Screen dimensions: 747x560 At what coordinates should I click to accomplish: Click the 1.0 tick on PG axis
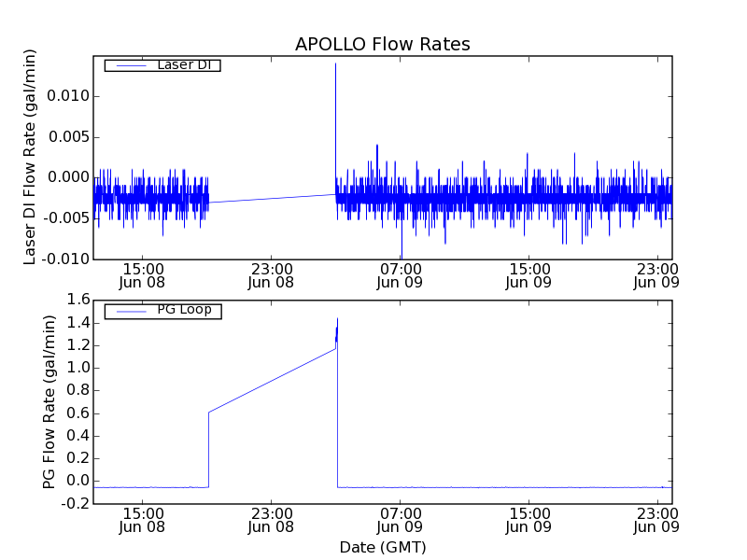click(78, 368)
